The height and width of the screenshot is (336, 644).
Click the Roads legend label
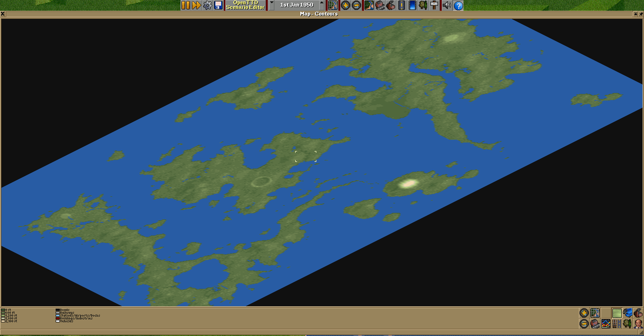(x=65, y=310)
